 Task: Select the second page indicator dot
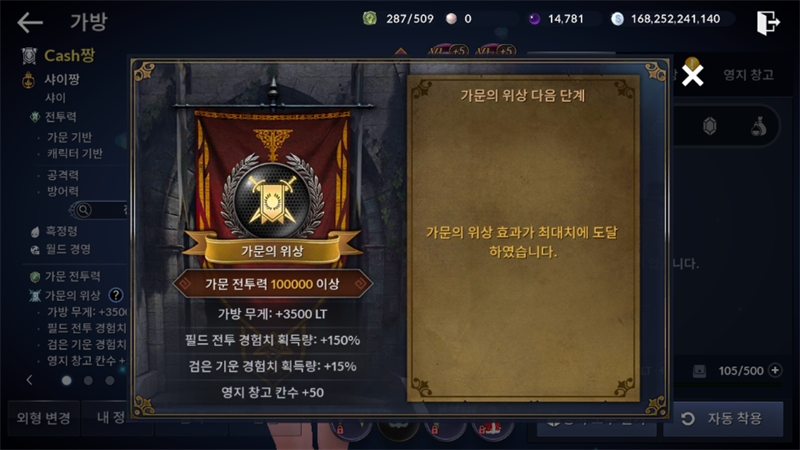88,381
